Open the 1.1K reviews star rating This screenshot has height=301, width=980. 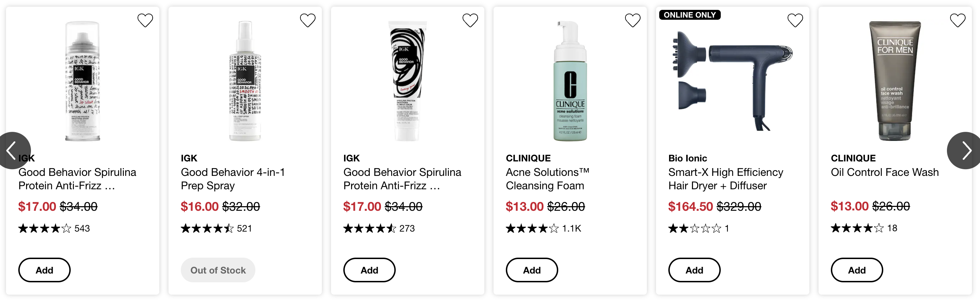pos(543,229)
